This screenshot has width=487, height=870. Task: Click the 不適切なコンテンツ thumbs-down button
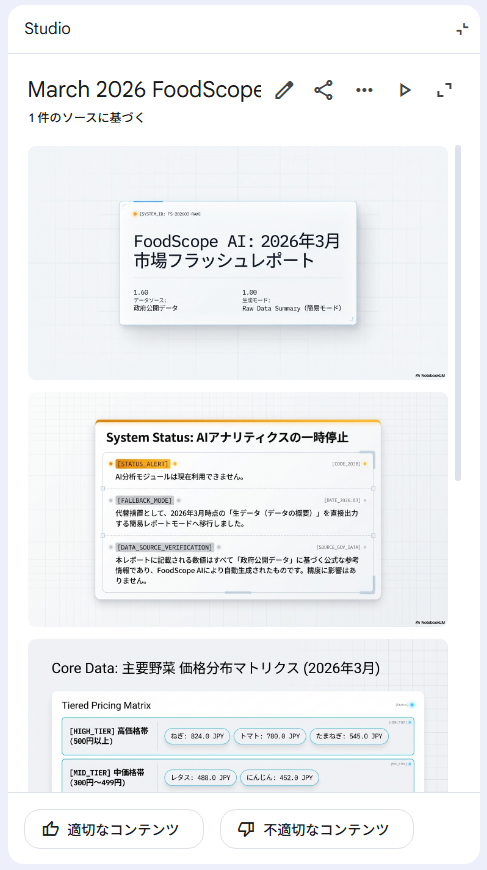pyautogui.click(x=317, y=829)
